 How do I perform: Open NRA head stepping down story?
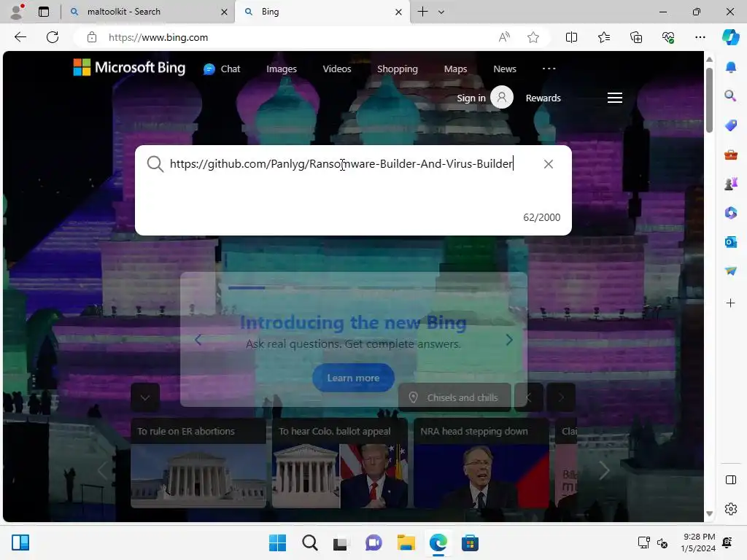[x=481, y=463]
